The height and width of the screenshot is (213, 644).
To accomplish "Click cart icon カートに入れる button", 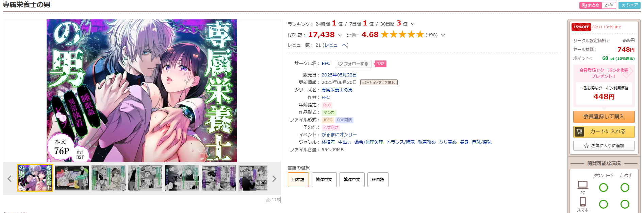I will coord(604,131).
